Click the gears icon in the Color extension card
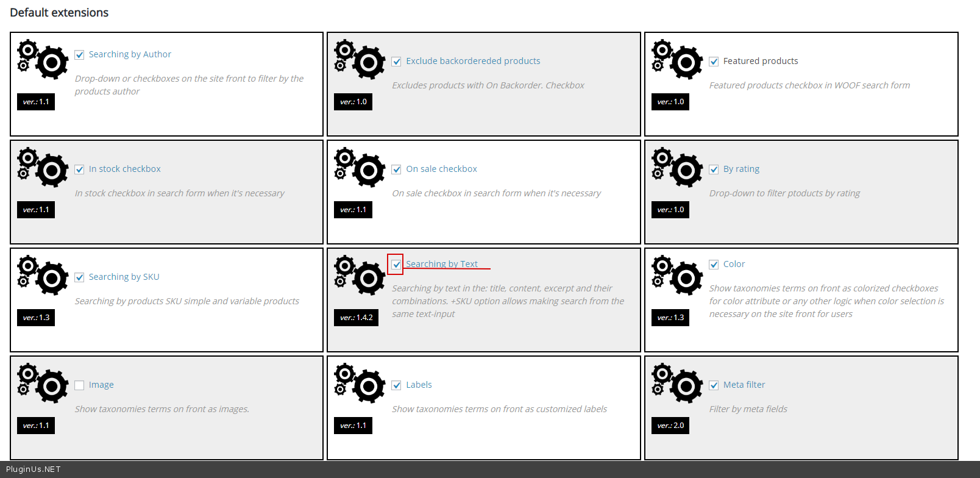The image size is (980, 478). [x=677, y=276]
